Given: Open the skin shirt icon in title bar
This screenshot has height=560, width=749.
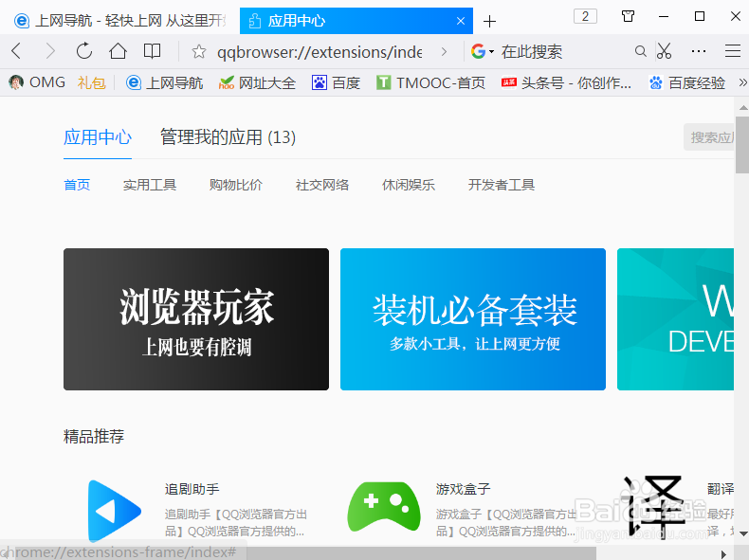Looking at the screenshot, I should point(629,16).
